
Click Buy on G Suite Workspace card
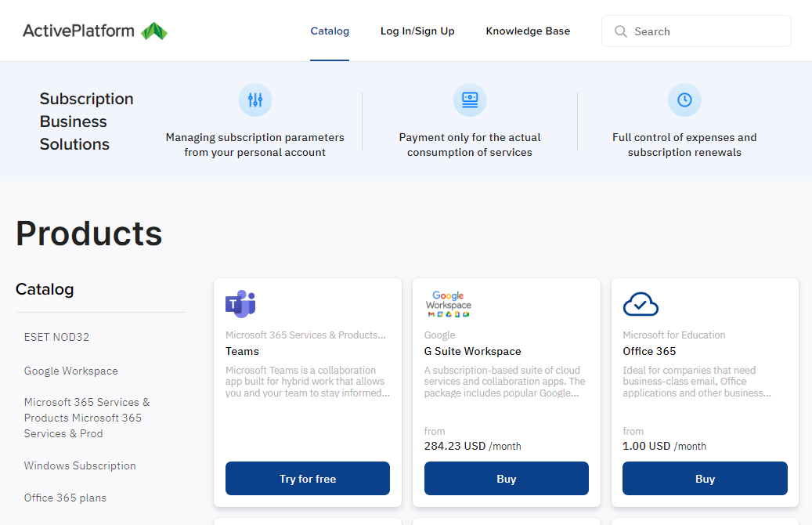coord(507,478)
